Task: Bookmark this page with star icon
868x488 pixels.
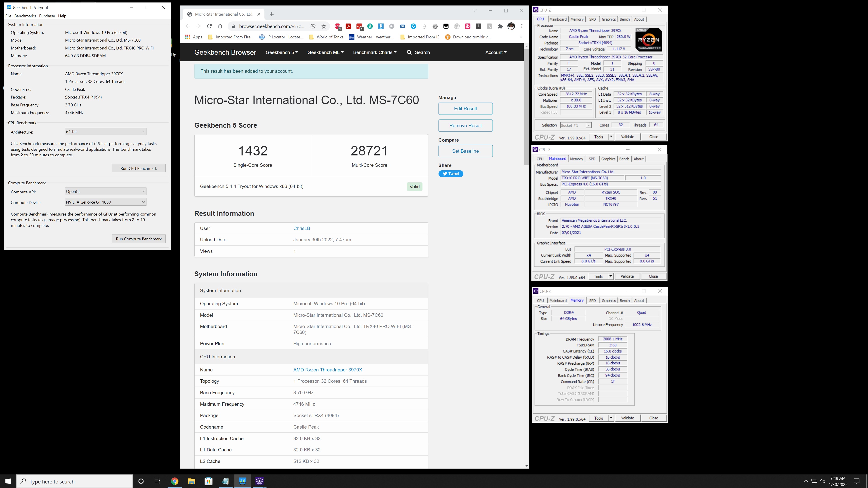Action: point(324,26)
